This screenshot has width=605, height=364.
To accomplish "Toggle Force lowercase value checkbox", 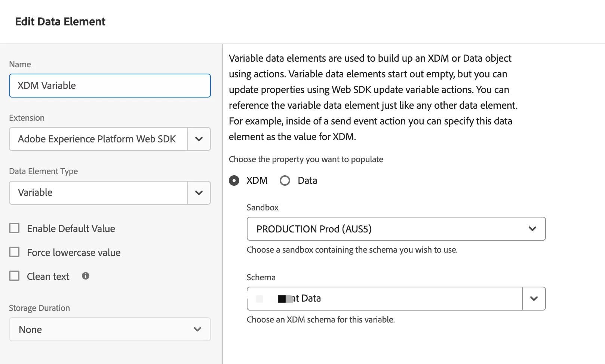I will [14, 252].
